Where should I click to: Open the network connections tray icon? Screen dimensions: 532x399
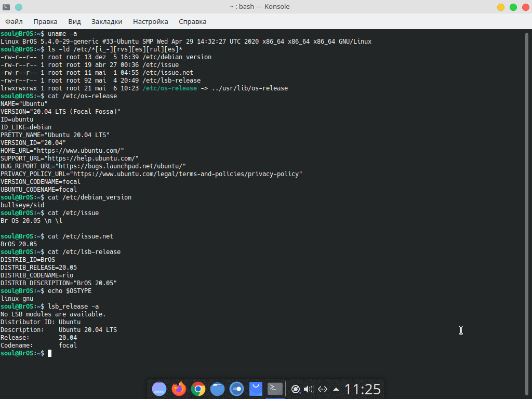[323, 389]
